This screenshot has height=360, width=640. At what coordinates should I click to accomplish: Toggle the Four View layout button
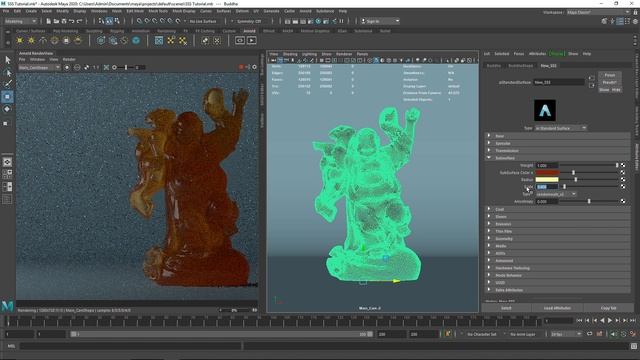[7, 174]
